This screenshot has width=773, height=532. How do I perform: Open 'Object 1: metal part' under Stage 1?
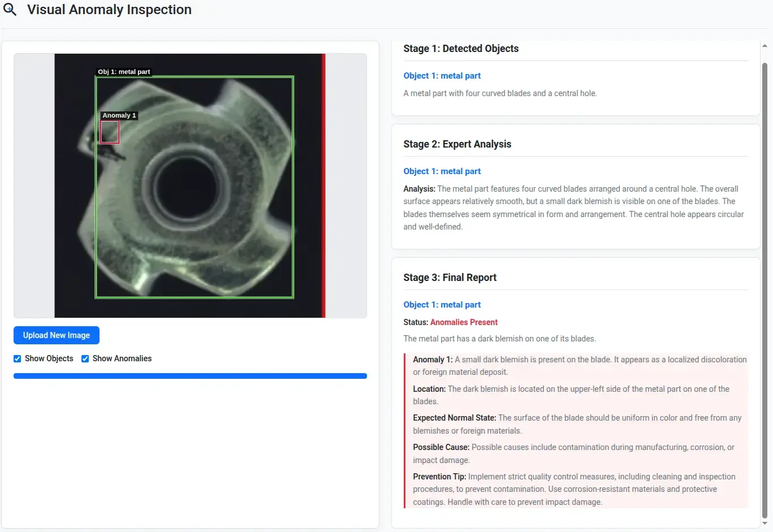click(x=442, y=76)
